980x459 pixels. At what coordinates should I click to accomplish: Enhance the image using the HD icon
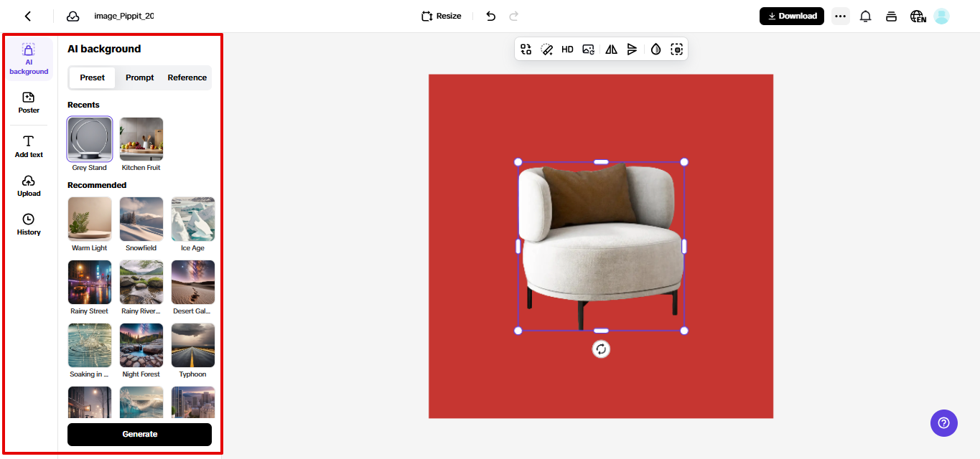567,49
